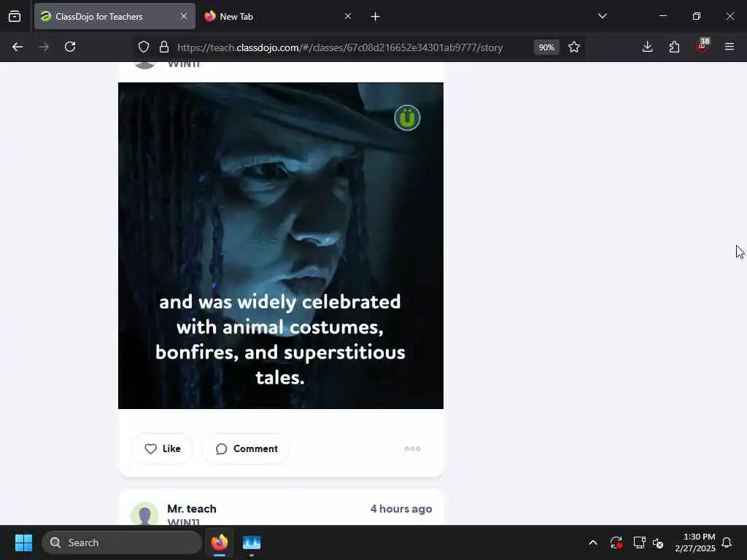Restore down the Firefox window

tap(697, 16)
